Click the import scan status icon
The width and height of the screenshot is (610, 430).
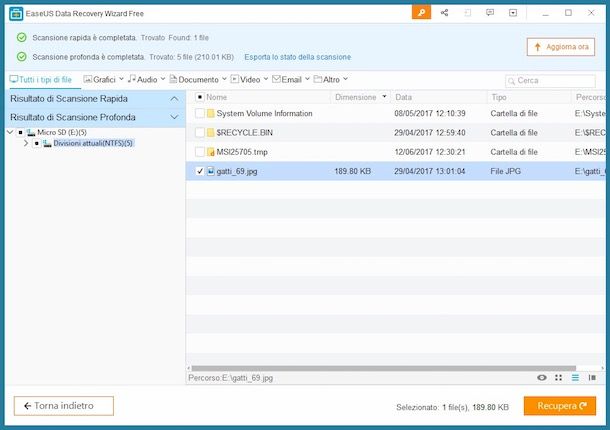pyautogui.click(x=467, y=13)
